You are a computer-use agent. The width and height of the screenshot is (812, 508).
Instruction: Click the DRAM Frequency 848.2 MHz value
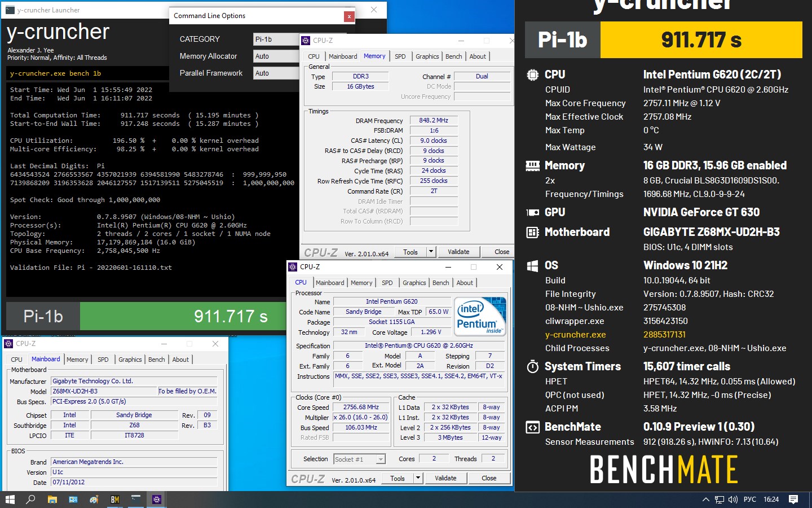click(433, 120)
